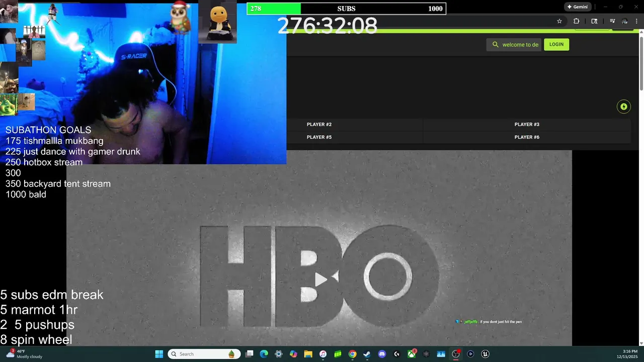Viewport: 644px width, 362px height.
Task: Click the green magnifier search icon
Action: 495,45
